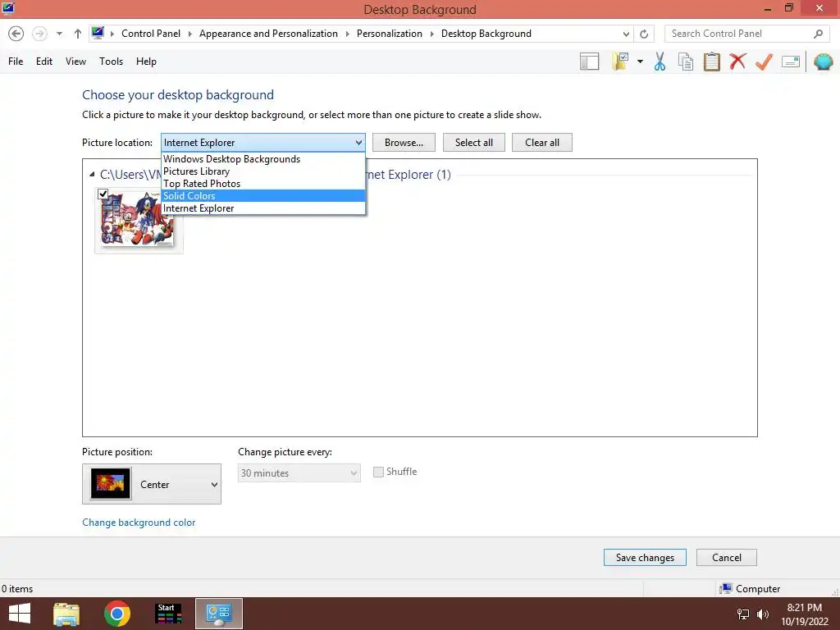Toggle the preview pane layout icon
This screenshot has height=630, width=840.
[589, 62]
